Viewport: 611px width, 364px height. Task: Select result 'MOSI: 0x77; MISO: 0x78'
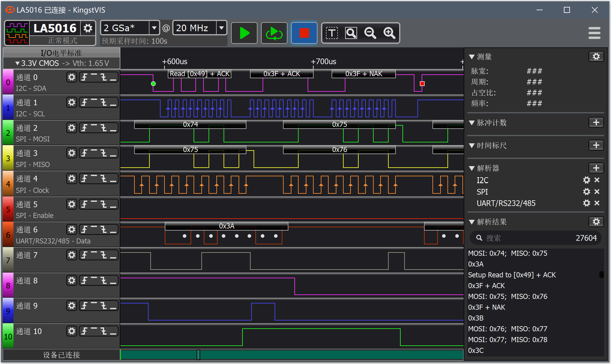[508, 340]
